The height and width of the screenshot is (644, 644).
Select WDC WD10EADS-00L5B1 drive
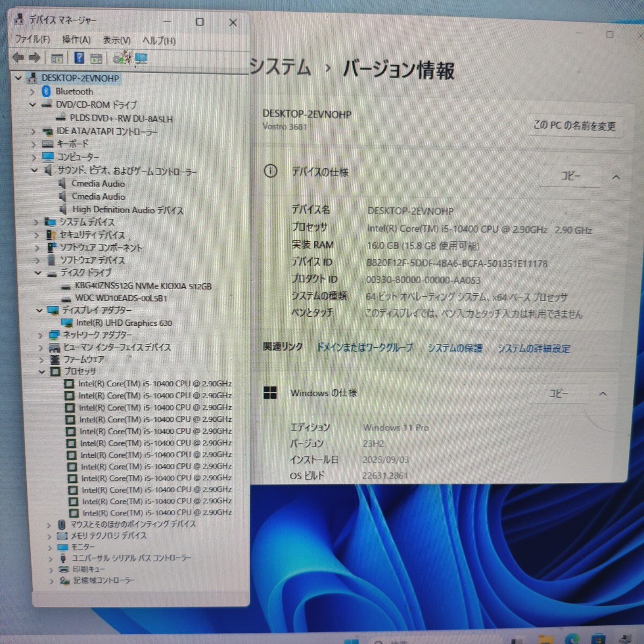121,298
